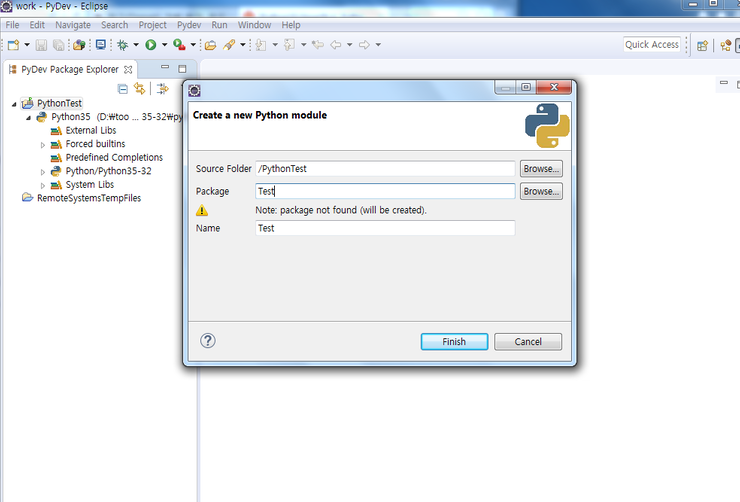This screenshot has height=502, width=740.
Task: Click the open folder icon in the toolbar
Action: (x=210, y=45)
